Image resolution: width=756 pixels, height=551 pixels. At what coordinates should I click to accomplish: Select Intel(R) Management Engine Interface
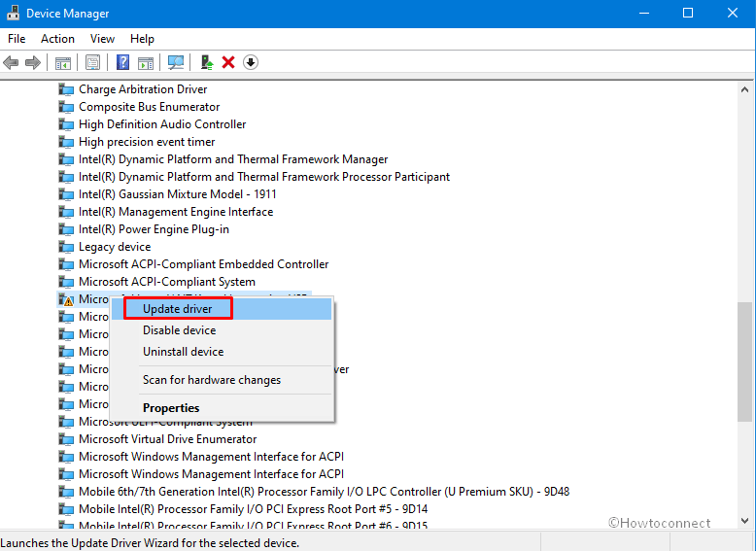tap(176, 212)
